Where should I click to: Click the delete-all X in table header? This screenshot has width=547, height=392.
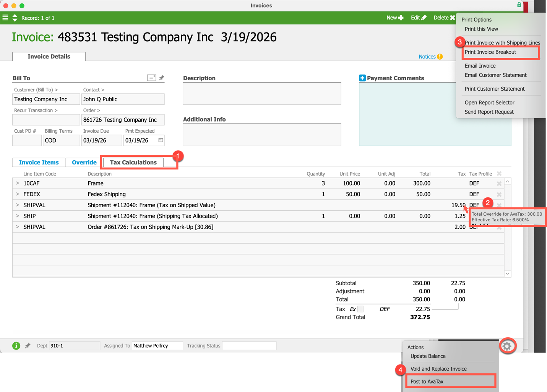click(499, 174)
